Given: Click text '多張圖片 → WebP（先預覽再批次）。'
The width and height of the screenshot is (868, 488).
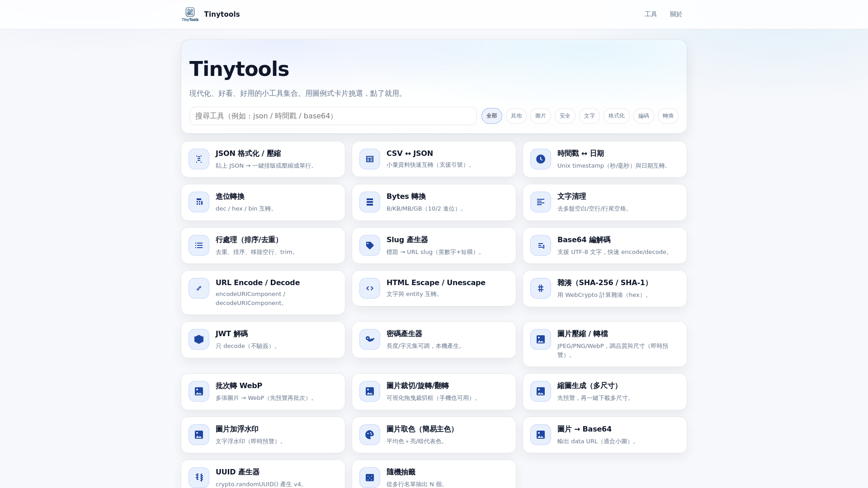Looking at the screenshot, I should (266, 398).
